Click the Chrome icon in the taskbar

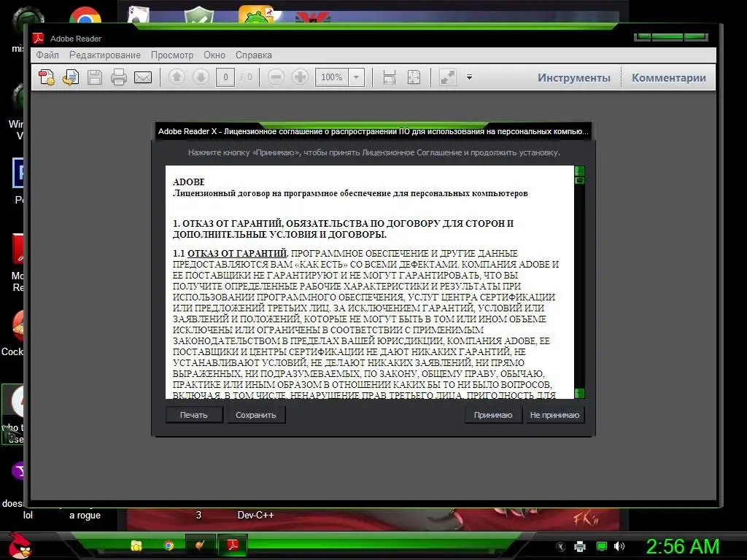(169, 545)
